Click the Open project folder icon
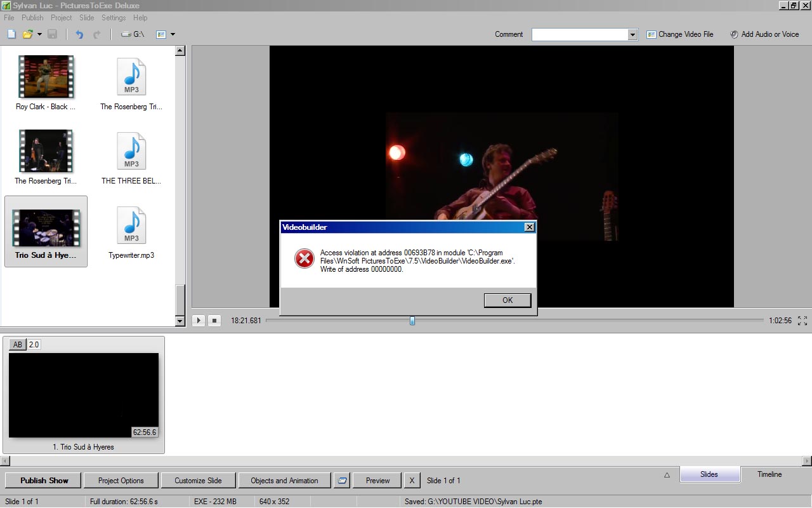Image resolution: width=812 pixels, height=508 pixels. click(27, 34)
